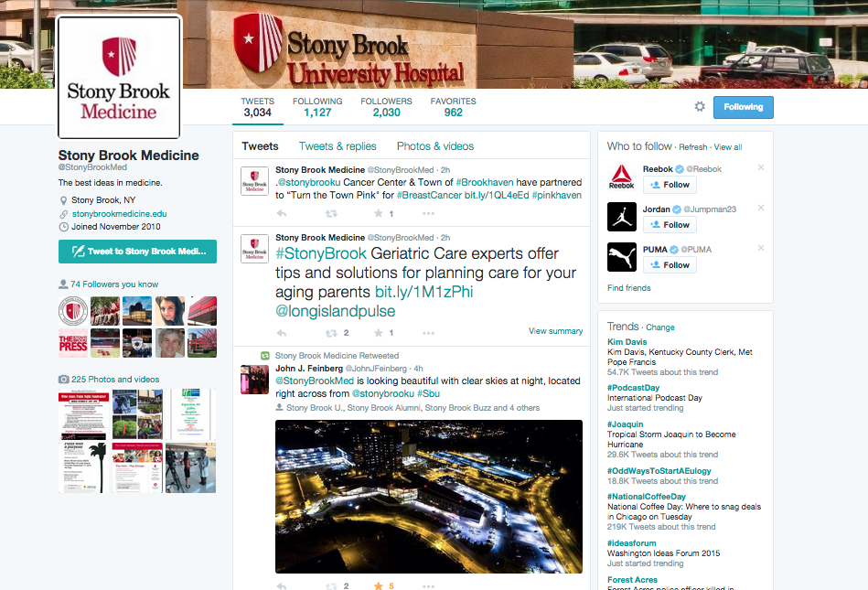This screenshot has height=590, width=868.
Task: Open more options on Geriatric Care tweet
Action: 428,333
